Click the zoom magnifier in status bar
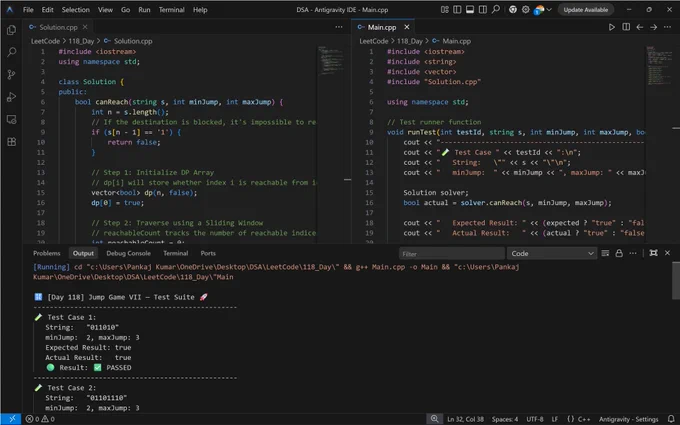This screenshot has width=680, height=425. 434,419
